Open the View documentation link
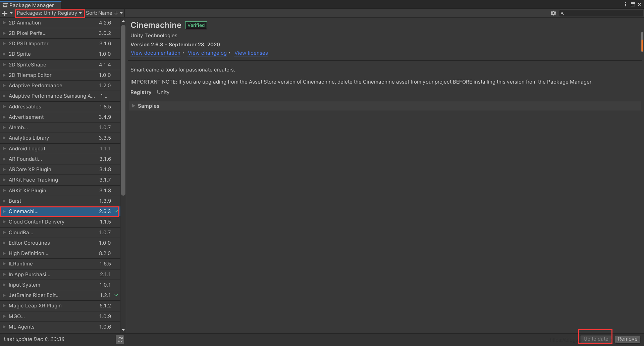 coord(156,53)
